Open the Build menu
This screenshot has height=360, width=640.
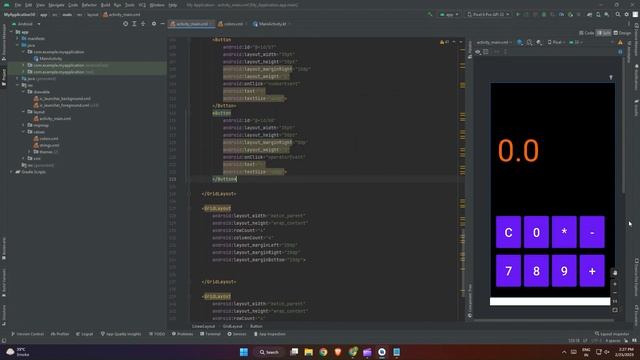click(105, 5)
